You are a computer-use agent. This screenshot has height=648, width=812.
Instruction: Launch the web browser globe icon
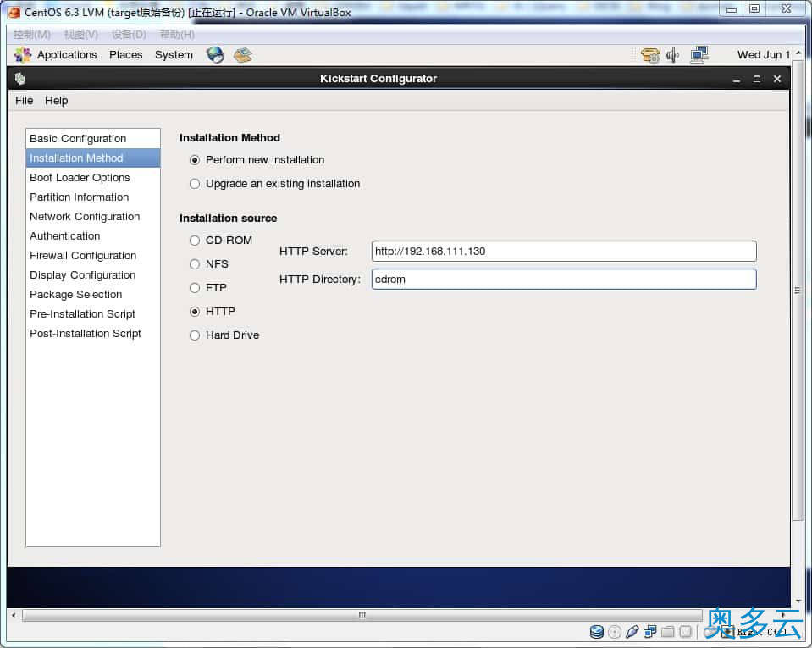pyautogui.click(x=214, y=55)
